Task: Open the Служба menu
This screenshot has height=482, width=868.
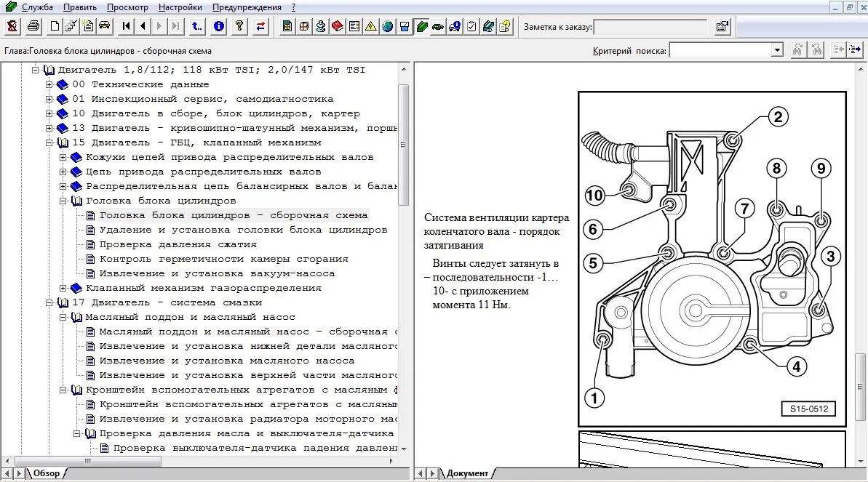Action: (37, 7)
